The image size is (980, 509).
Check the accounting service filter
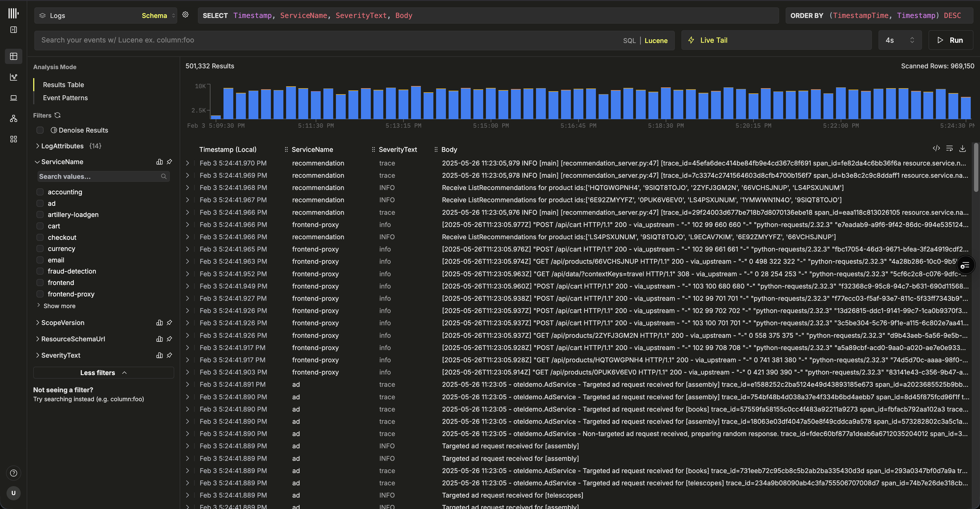pyautogui.click(x=40, y=192)
